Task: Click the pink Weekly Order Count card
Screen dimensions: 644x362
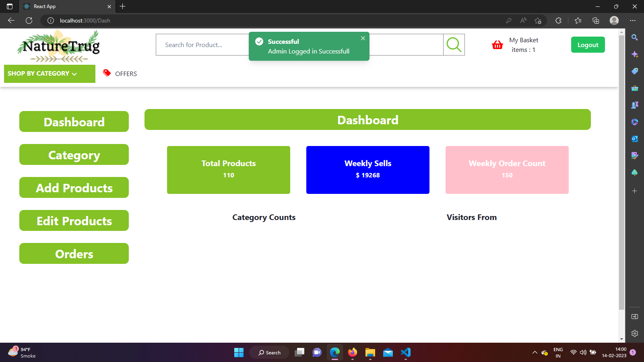Action: click(507, 170)
